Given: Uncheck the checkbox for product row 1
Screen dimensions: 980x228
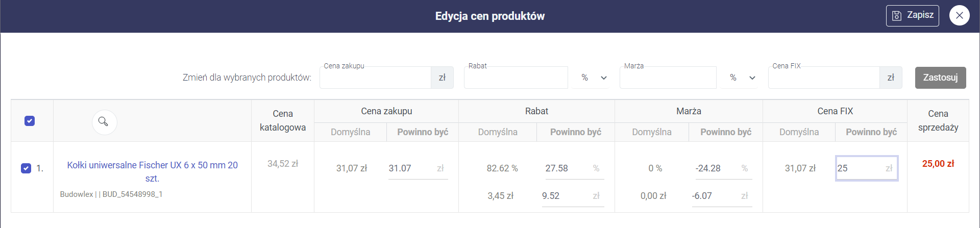Looking at the screenshot, I should 26,168.
